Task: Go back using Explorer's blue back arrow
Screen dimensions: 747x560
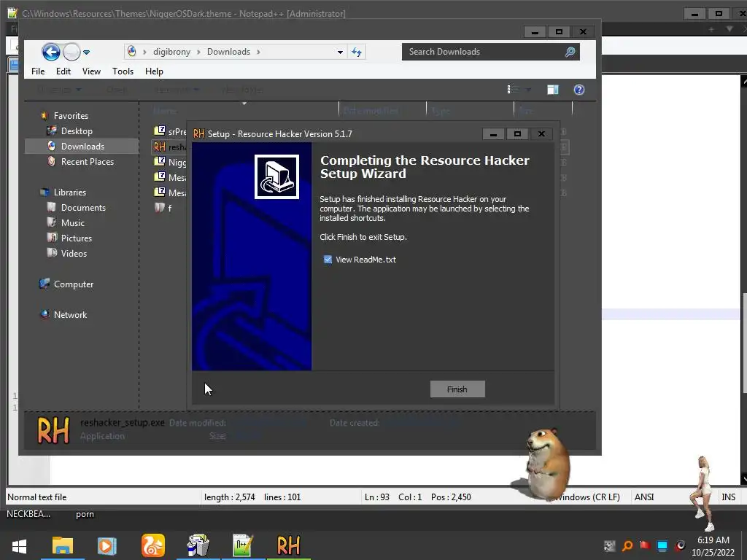Action: [x=51, y=52]
